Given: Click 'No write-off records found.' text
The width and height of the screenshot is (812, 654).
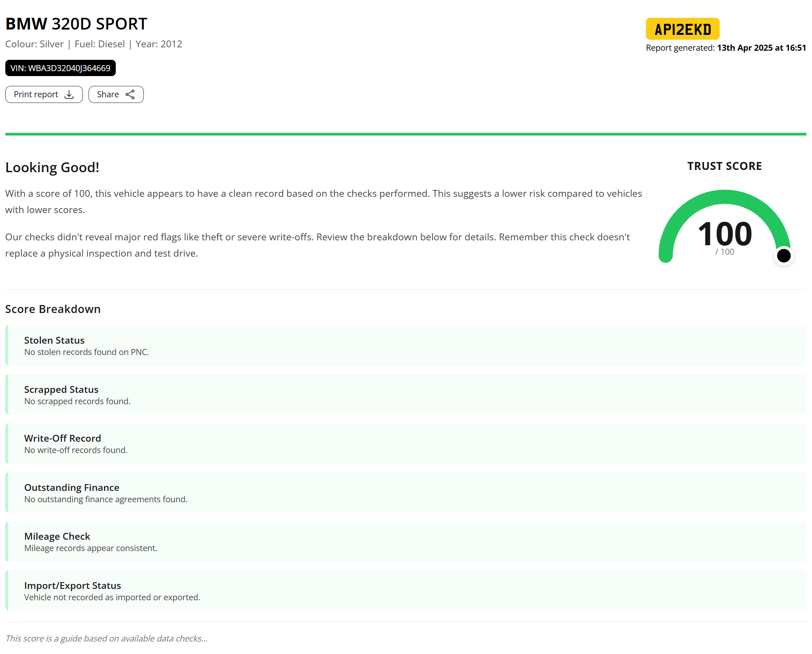Looking at the screenshot, I should pos(76,450).
